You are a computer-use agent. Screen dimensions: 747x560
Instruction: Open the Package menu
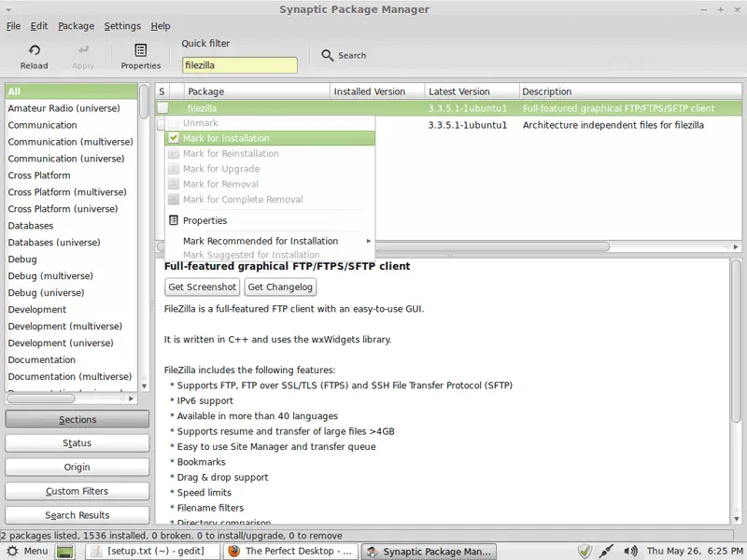pos(77,26)
